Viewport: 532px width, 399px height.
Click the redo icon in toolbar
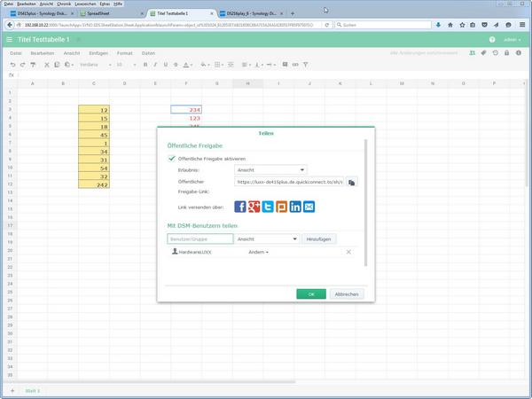tap(22, 65)
